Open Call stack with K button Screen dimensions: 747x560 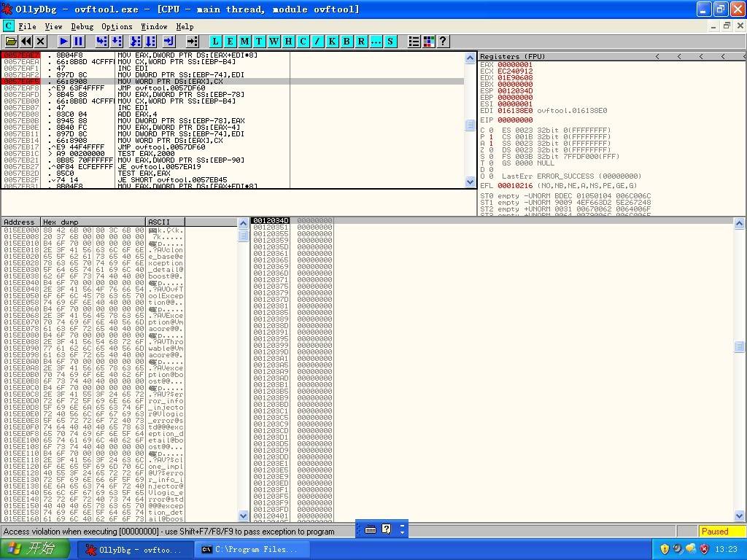[332, 42]
